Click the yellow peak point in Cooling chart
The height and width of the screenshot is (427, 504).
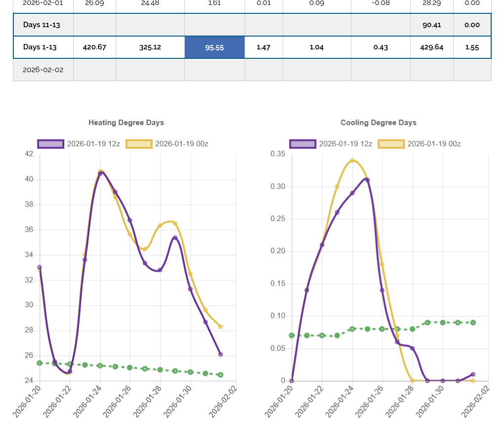352,161
